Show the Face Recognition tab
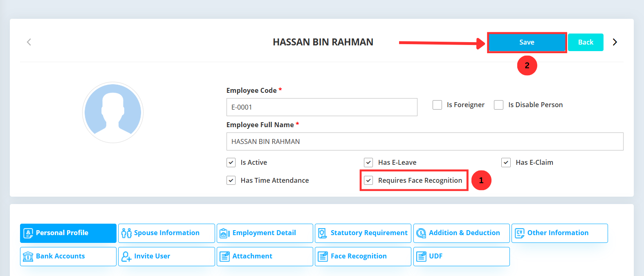Viewport: 644px width, 276px height. (363, 256)
